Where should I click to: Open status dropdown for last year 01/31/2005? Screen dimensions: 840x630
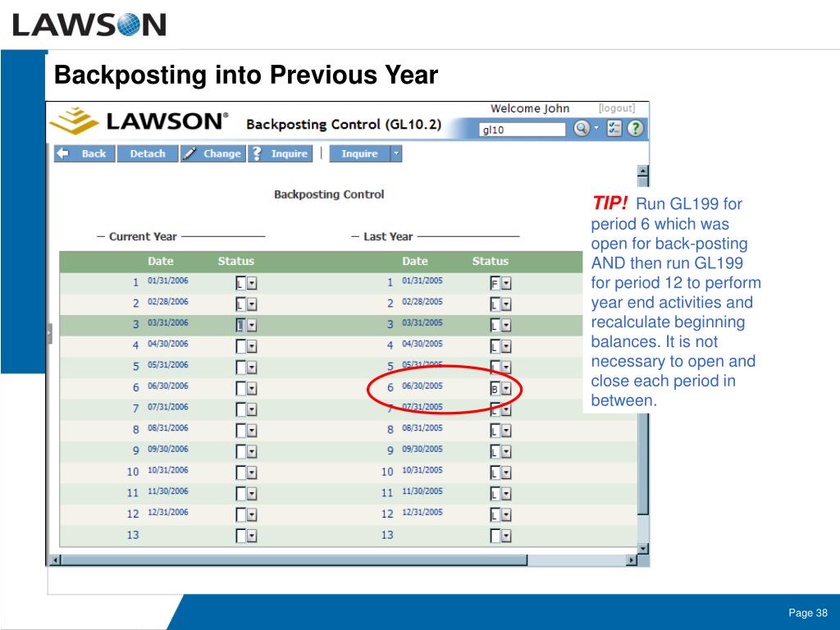506,283
